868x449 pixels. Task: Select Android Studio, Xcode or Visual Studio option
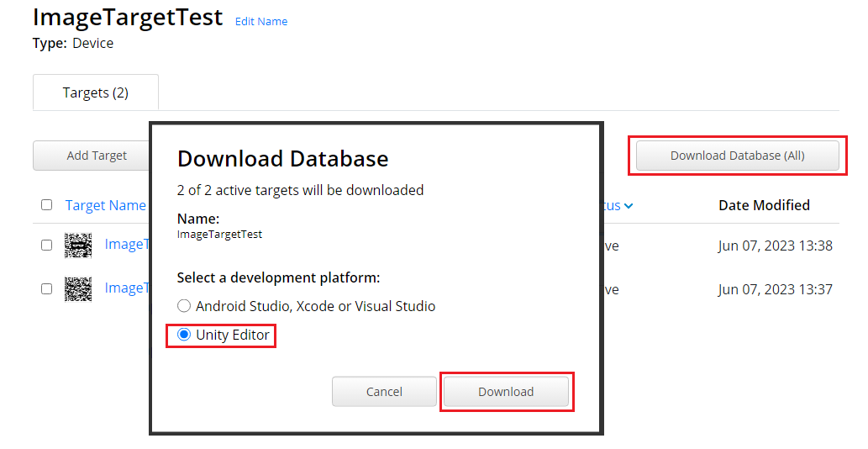click(x=184, y=305)
